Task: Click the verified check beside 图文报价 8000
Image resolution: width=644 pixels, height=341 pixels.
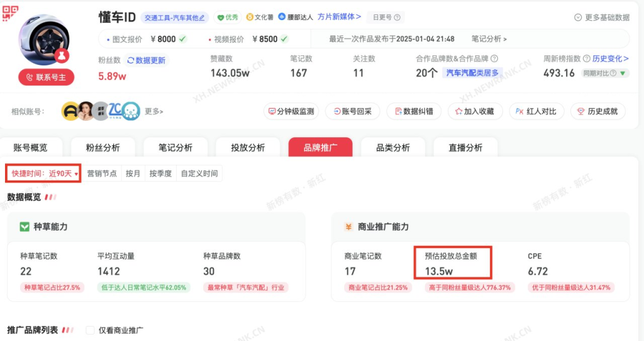Action: click(183, 39)
